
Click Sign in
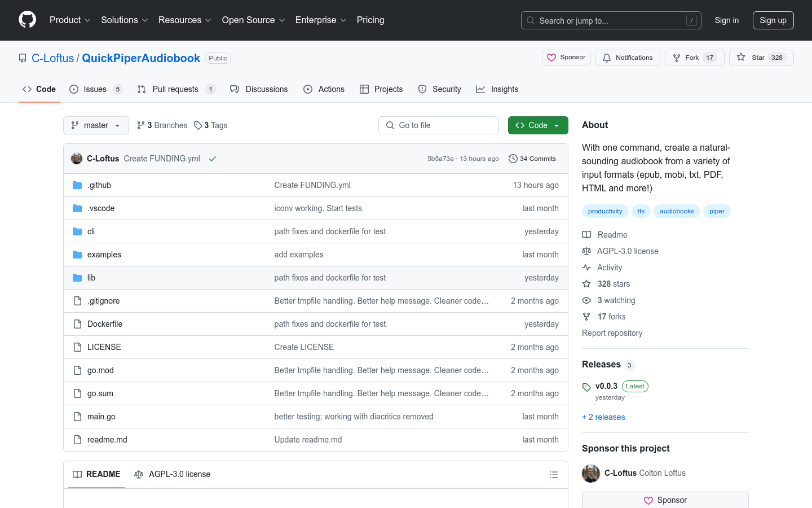pos(726,20)
